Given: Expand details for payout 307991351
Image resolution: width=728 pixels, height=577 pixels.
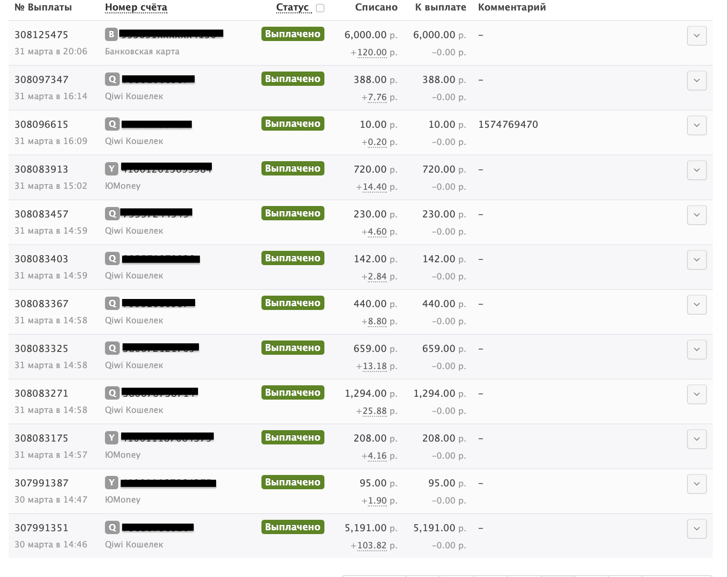Looking at the screenshot, I should click(x=697, y=529).
